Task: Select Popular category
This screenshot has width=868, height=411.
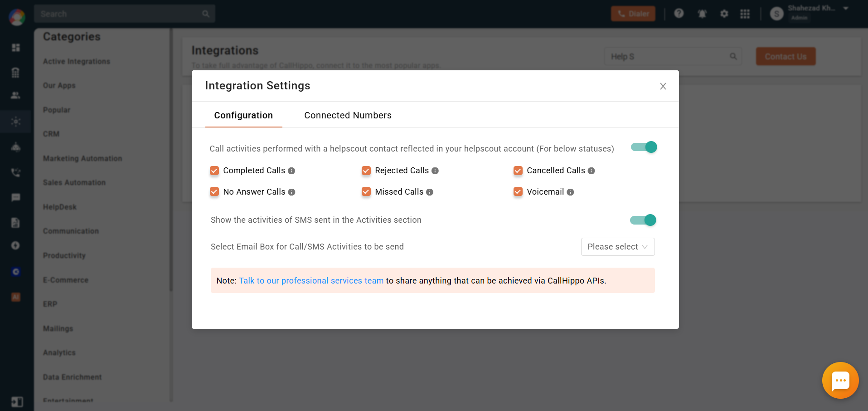Action: click(57, 110)
